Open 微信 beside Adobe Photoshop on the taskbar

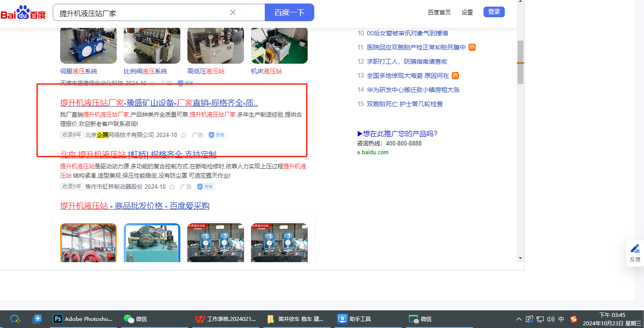pos(155,319)
